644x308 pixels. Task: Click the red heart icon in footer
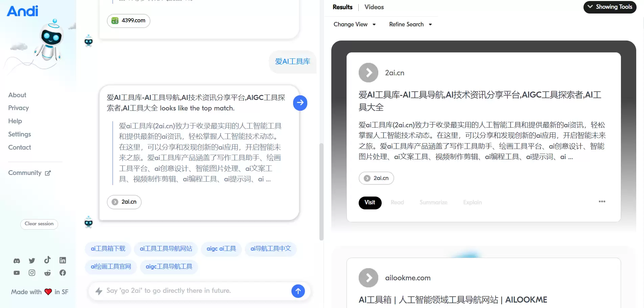tap(48, 292)
